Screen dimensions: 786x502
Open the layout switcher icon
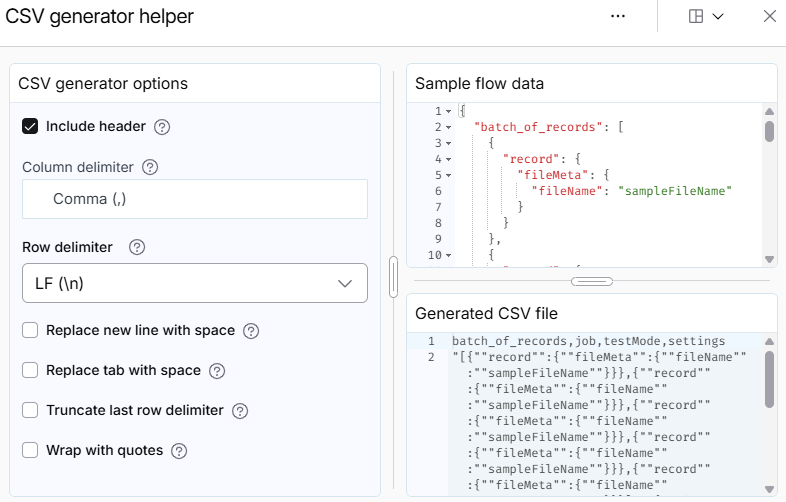coord(696,16)
